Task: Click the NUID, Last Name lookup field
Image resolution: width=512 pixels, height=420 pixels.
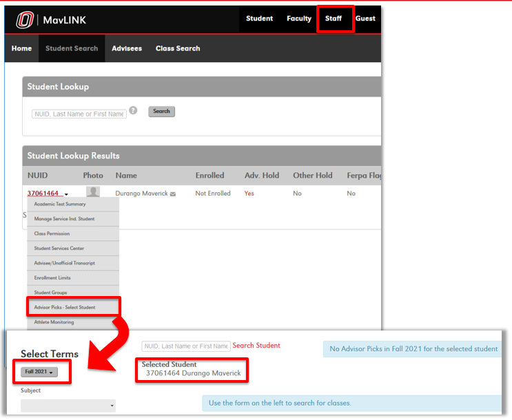Action: [x=79, y=114]
